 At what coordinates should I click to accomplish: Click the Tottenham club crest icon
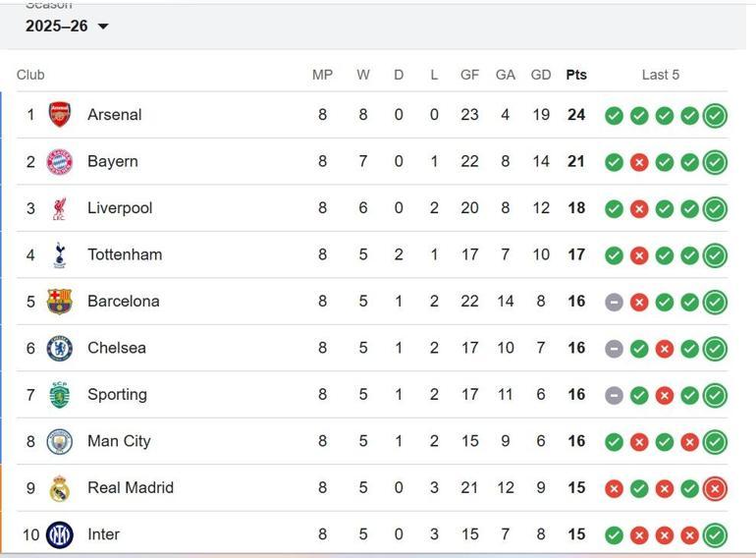click(x=60, y=254)
